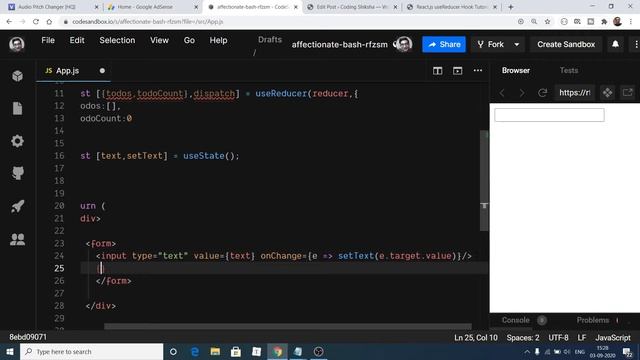Open preview in a new window

coord(627,93)
